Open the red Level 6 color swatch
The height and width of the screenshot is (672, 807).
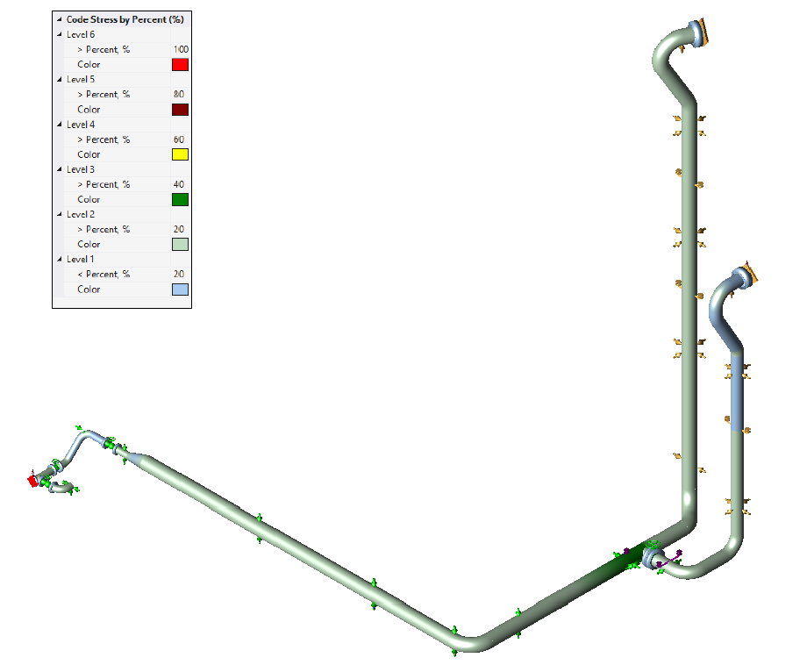pos(181,64)
